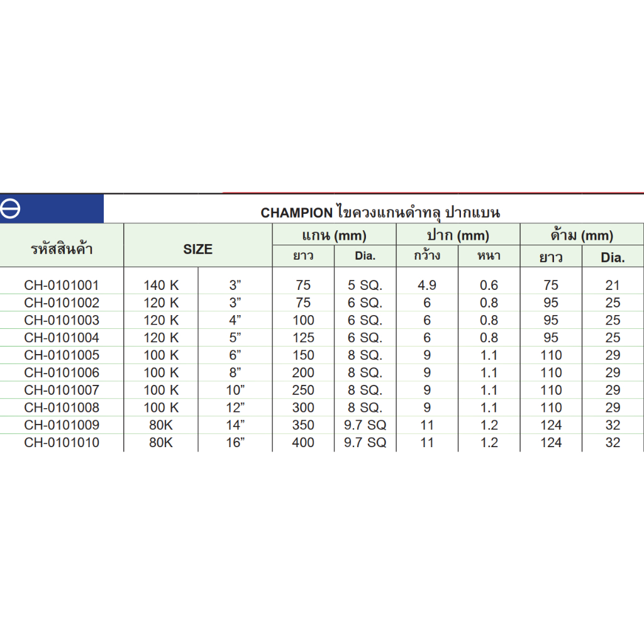Click 80K cell in CH-0101009 row
644x644 pixels.
coord(161,425)
